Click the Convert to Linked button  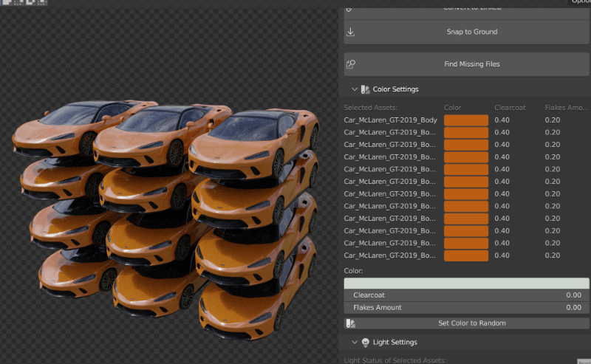[471, 7]
